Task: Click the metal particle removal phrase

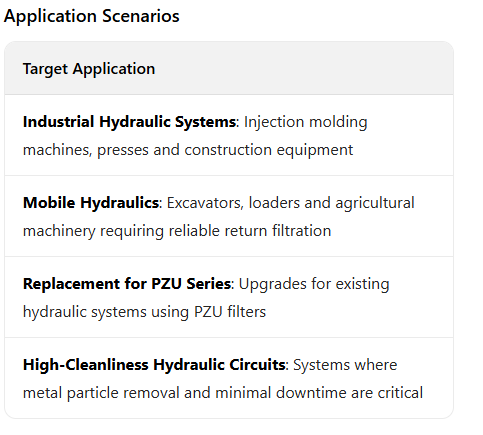Action: click(101, 393)
